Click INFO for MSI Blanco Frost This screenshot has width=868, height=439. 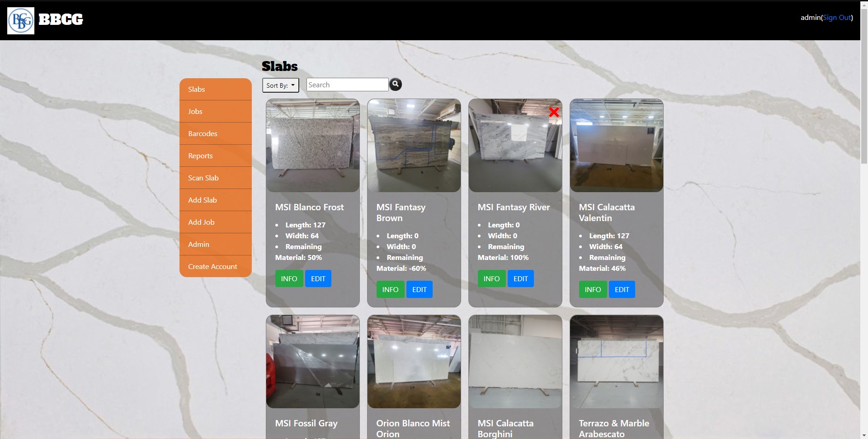(289, 279)
